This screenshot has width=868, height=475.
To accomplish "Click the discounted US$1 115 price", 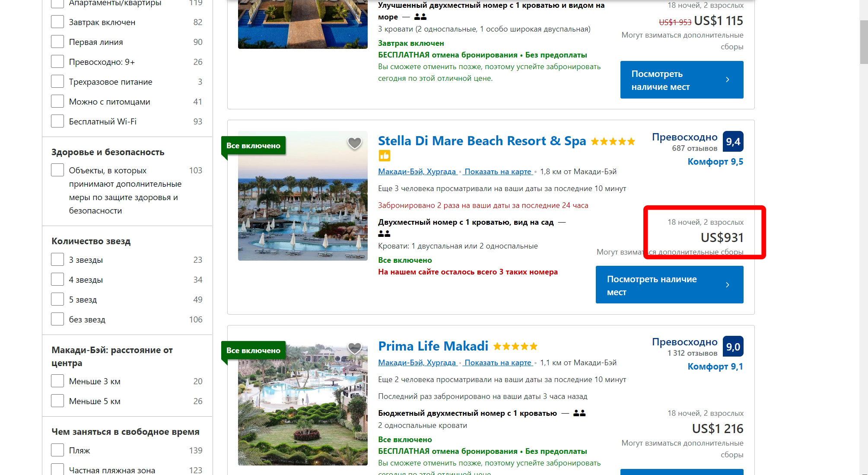I will pyautogui.click(x=719, y=21).
